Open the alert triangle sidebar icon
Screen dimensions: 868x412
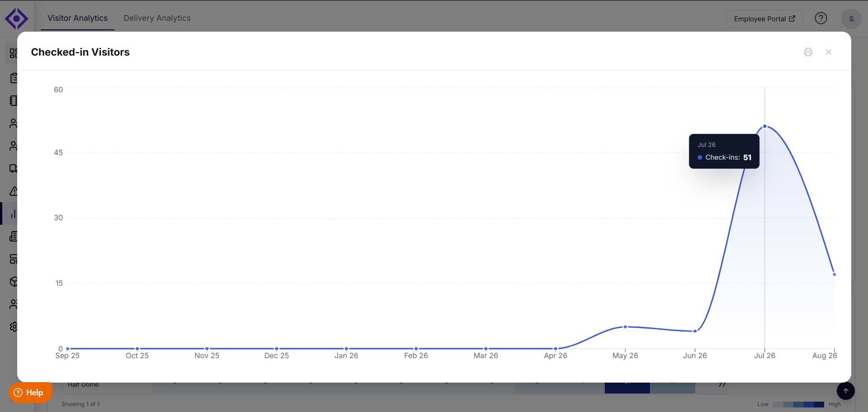[x=14, y=191]
